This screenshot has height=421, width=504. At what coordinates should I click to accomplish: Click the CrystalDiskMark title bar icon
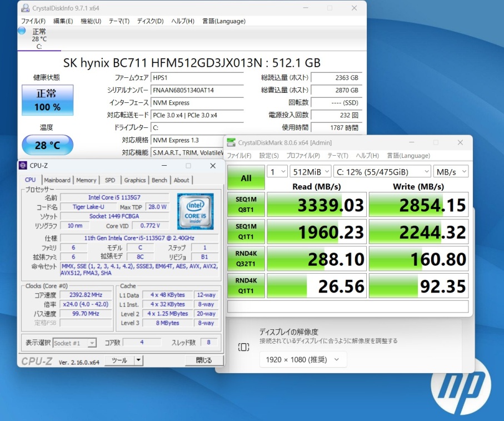[x=231, y=142]
